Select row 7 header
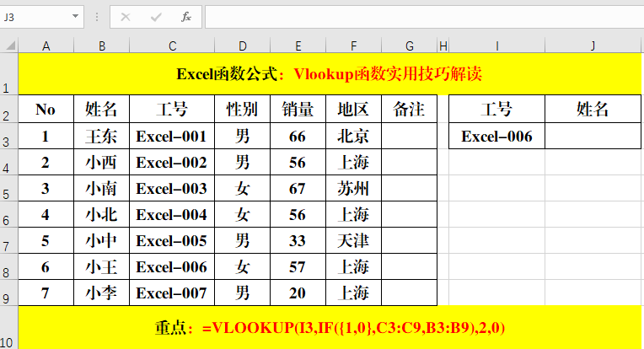The height and width of the screenshot is (349, 644). click(x=9, y=240)
